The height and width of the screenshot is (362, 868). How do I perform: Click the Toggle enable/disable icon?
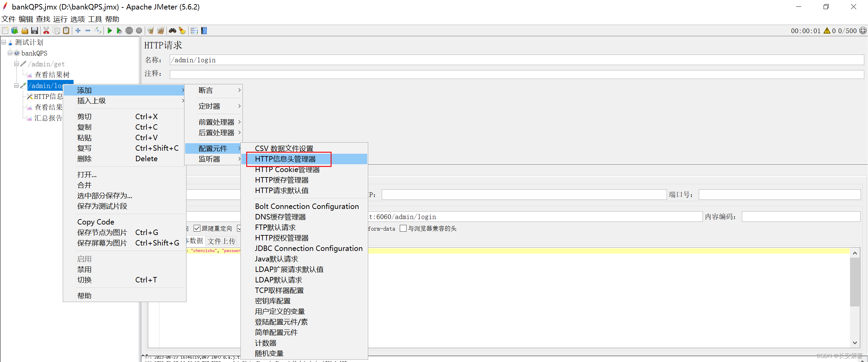click(98, 31)
